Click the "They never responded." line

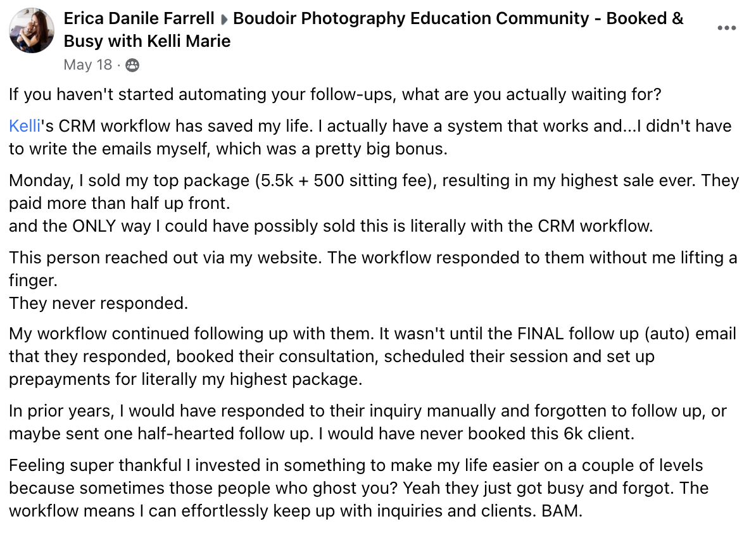pyautogui.click(x=98, y=303)
